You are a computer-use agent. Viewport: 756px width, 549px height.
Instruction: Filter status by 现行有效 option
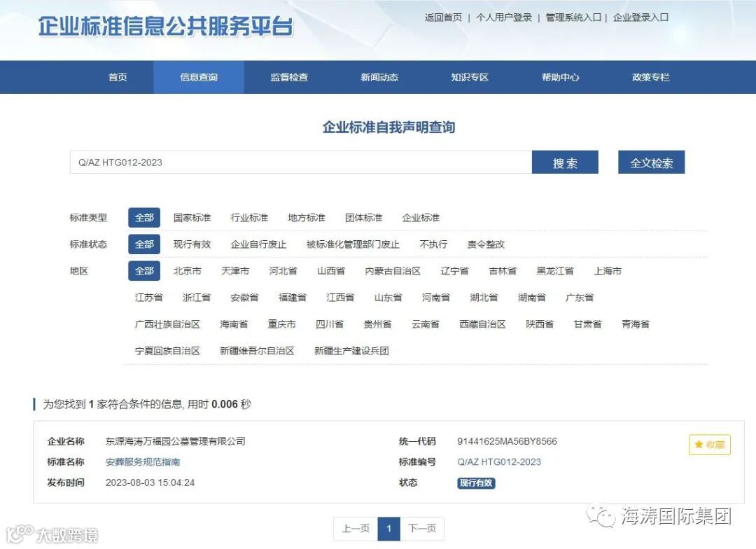(x=192, y=244)
